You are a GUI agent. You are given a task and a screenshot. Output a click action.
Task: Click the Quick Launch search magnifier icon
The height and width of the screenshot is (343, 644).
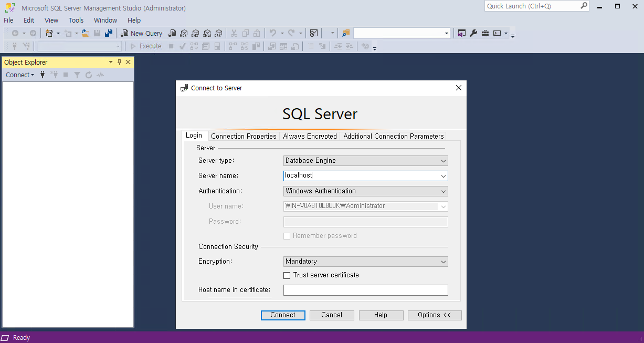pos(584,6)
